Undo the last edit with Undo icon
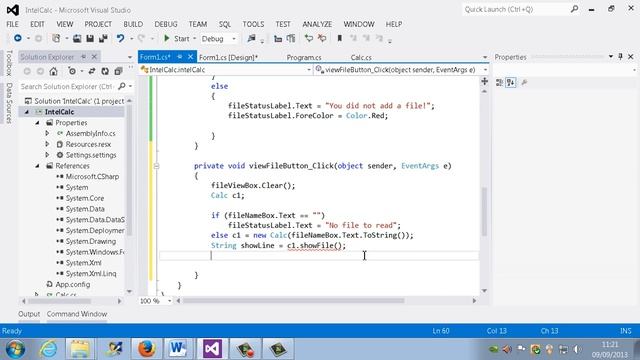This screenshot has height=360, width=640. coord(120,38)
